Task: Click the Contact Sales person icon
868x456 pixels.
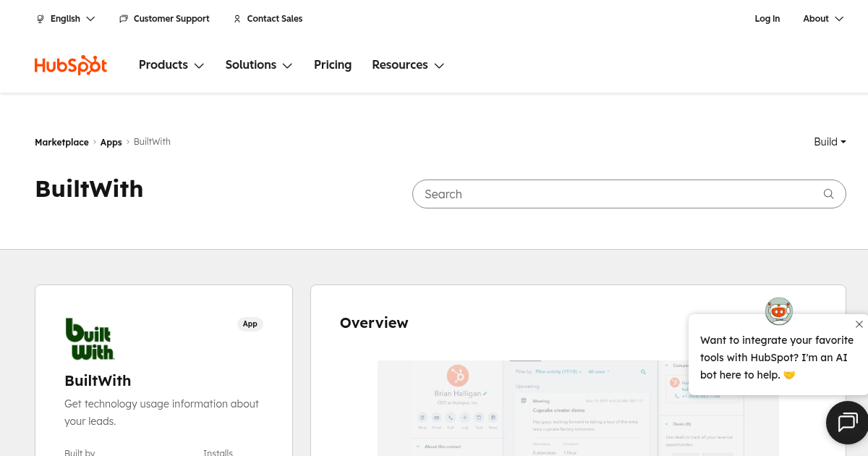Action: [237, 19]
